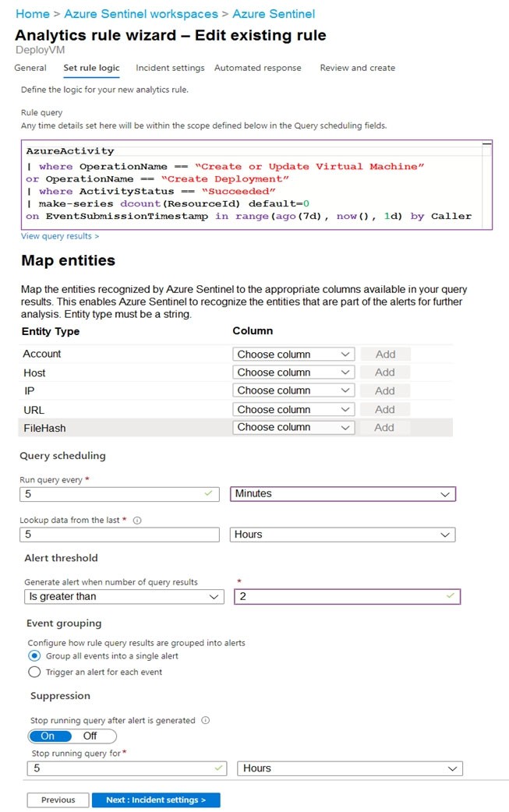Open the Automated response tab
This screenshot has height=812, width=509.
coord(258,68)
